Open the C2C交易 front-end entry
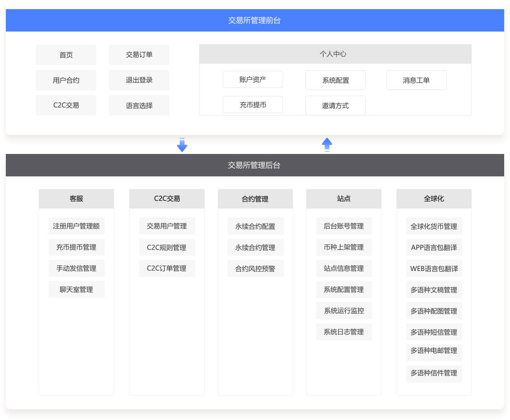 pos(66,105)
